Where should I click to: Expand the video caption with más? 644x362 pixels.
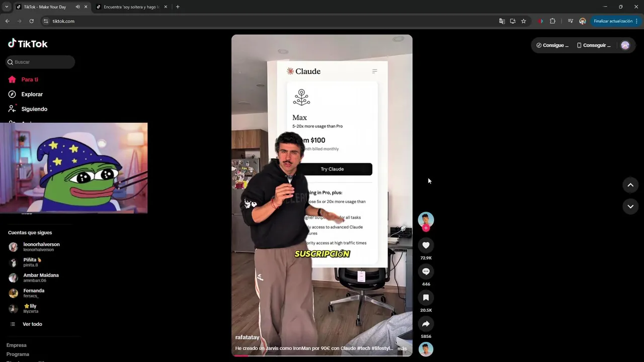coord(402,348)
